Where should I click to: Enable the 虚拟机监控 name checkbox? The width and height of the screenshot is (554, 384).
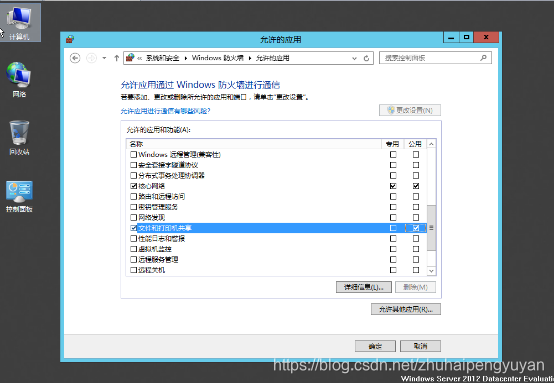pos(134,249)
